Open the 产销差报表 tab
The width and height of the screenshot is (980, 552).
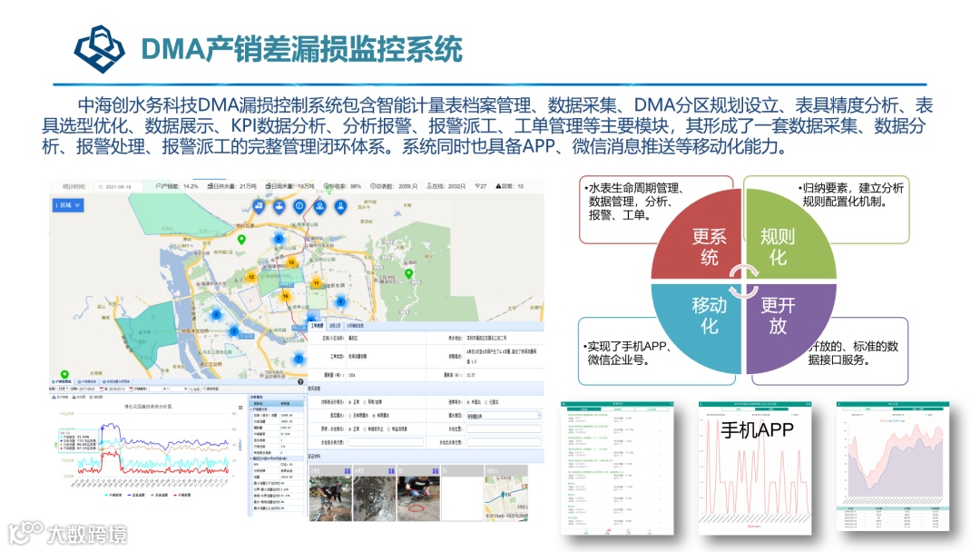coord(87,381)
